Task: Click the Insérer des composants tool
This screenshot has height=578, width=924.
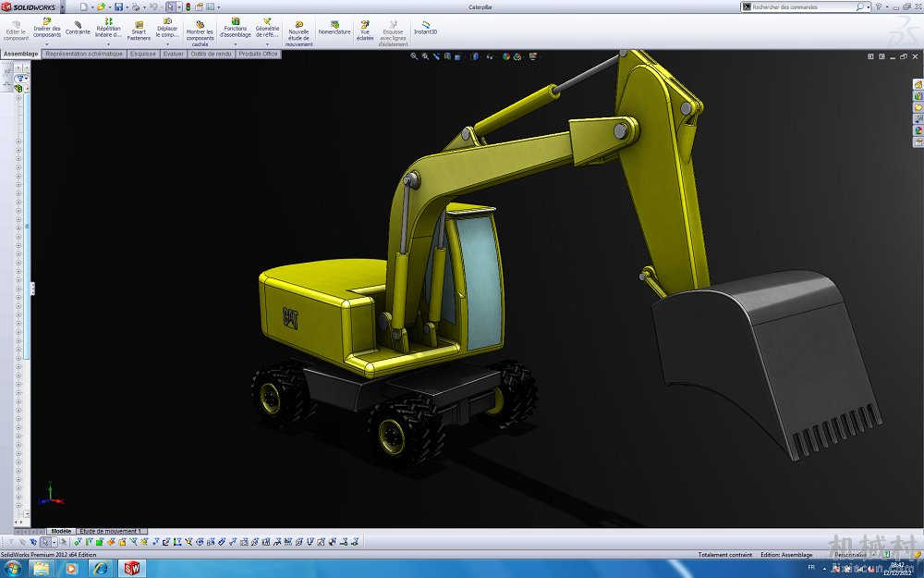Action: (x=46, y=28)
